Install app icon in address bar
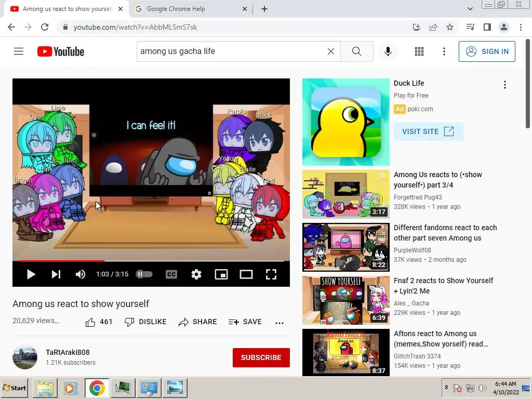The image size is (532, 399). coord(416,27)
